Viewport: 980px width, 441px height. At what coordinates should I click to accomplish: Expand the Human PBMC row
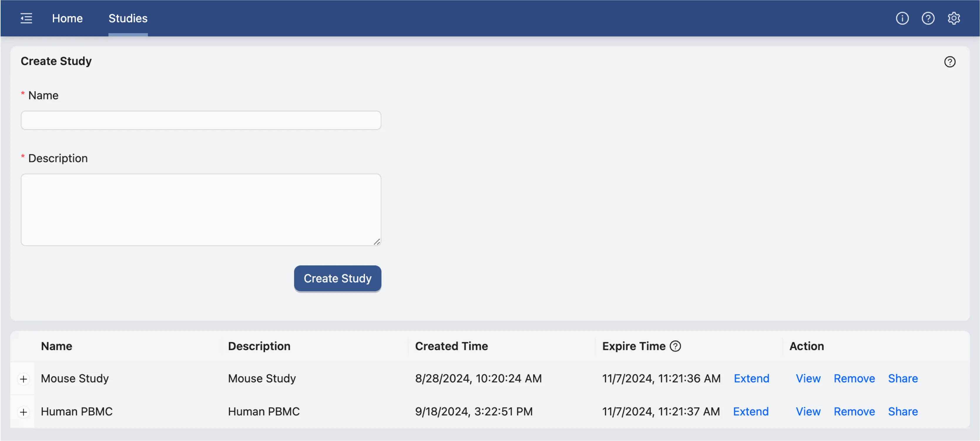tap(24, 412)
